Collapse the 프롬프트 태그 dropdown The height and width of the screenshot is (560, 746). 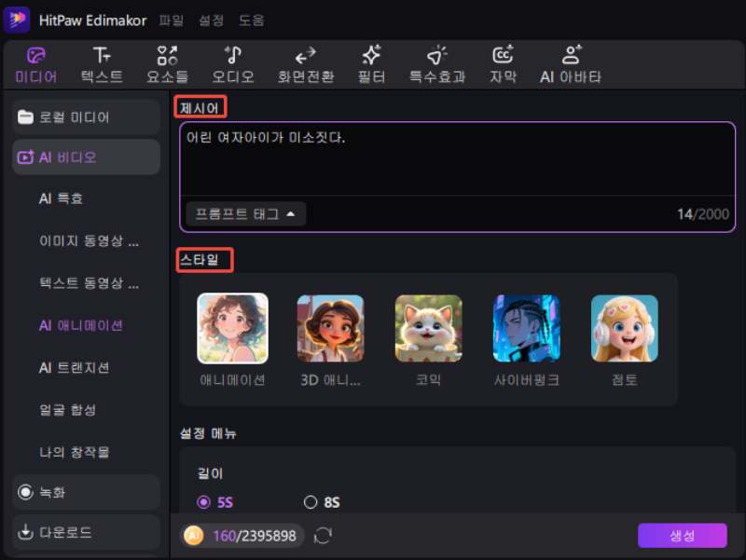(245, 214)
